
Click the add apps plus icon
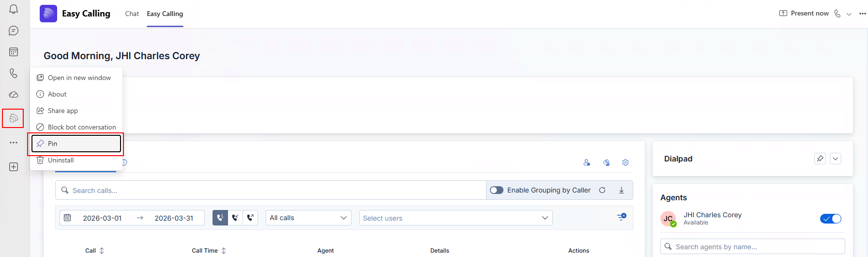coord(14,167)
